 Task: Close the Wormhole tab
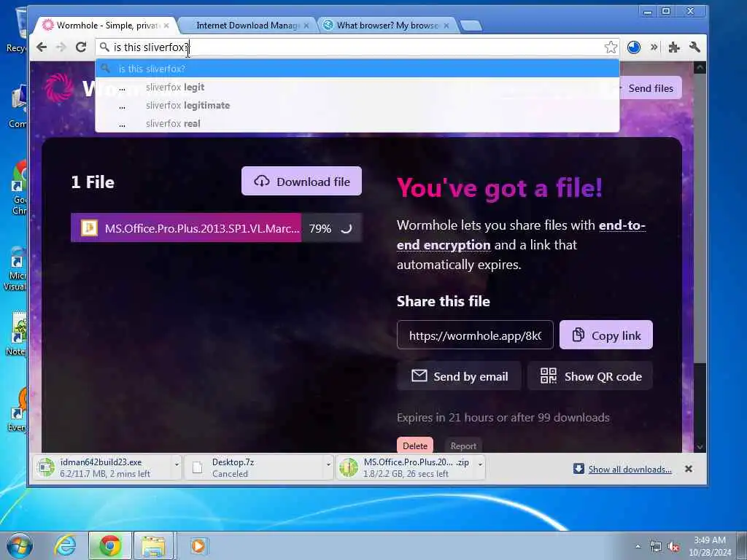coord(166,26)
